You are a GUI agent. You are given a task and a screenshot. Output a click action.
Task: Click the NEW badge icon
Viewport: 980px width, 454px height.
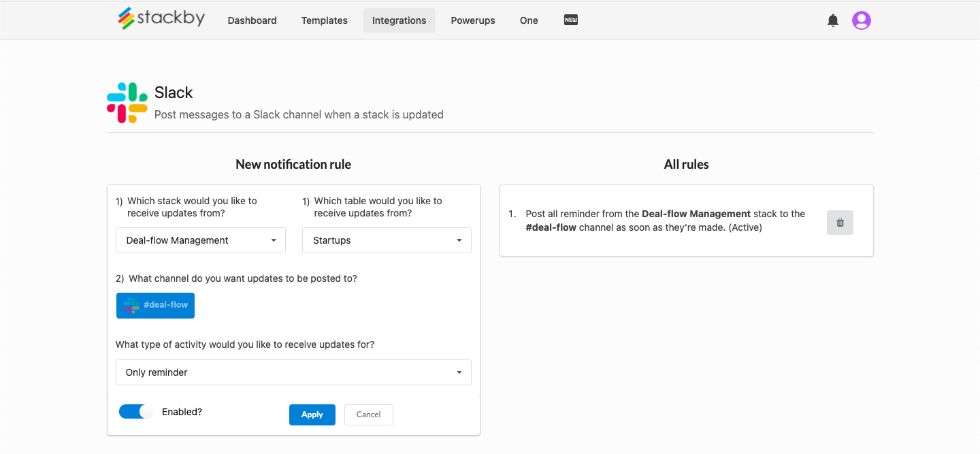coord(571,20)
